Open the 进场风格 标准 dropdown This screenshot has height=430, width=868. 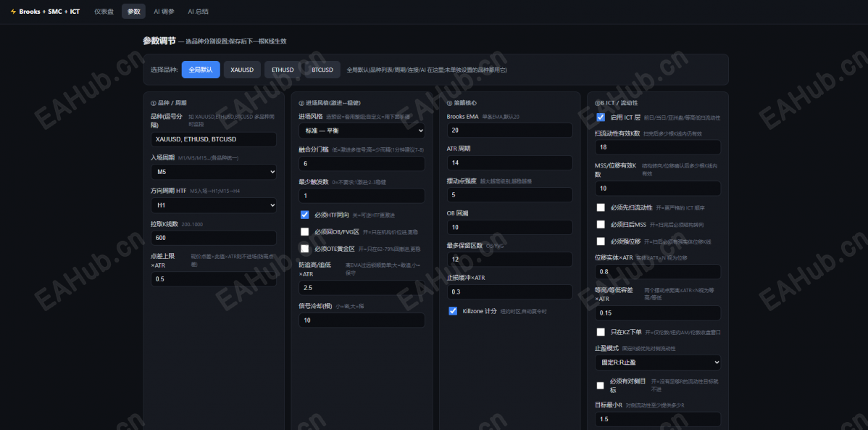362,131
